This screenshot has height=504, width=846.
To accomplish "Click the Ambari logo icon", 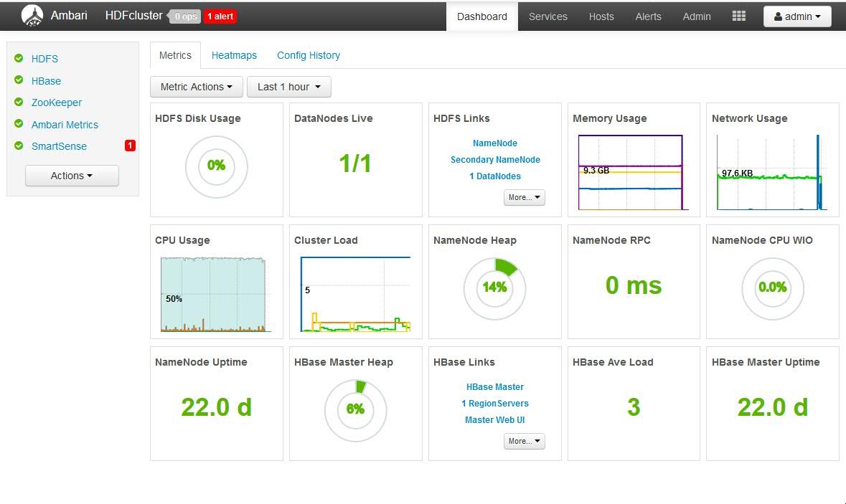I will click(x=31, y=15).
